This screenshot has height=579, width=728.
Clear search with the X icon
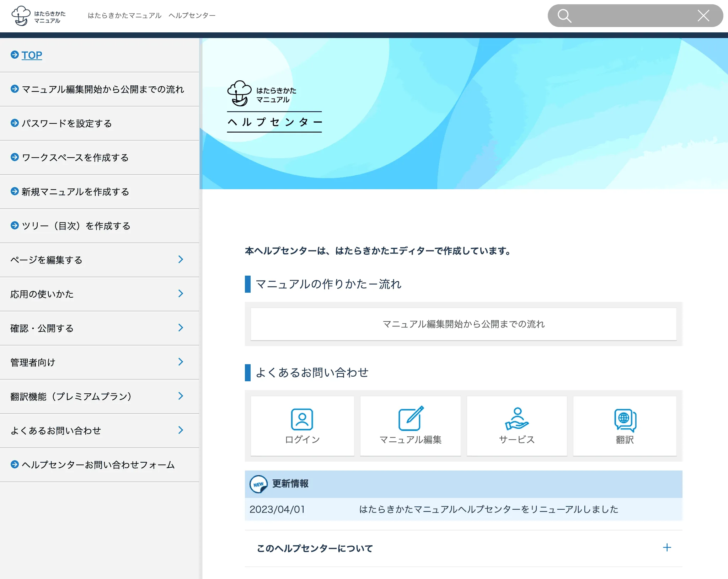[703, 16]
